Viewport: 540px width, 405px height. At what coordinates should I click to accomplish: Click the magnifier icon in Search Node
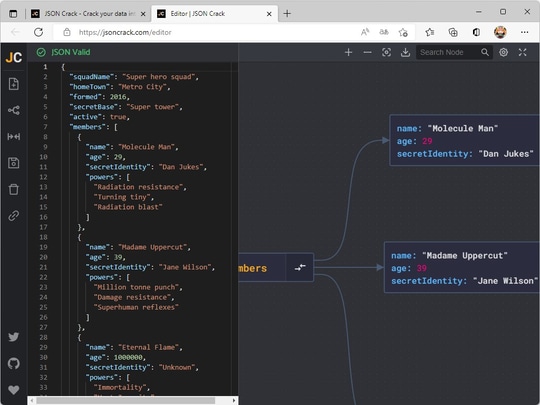click(485, 52)
